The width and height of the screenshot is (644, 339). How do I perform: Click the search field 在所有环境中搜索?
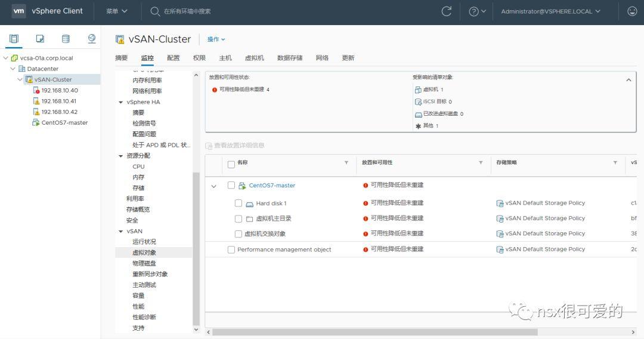tap(187, 11)
